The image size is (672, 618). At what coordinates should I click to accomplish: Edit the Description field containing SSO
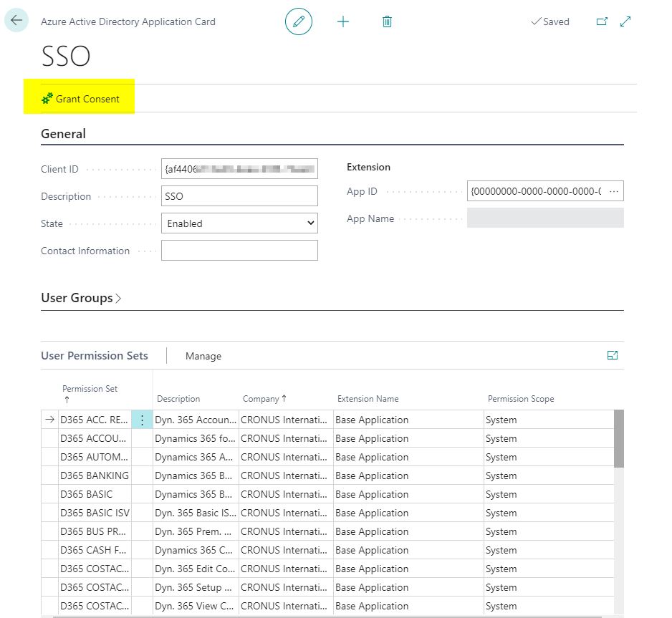[239, 196]
